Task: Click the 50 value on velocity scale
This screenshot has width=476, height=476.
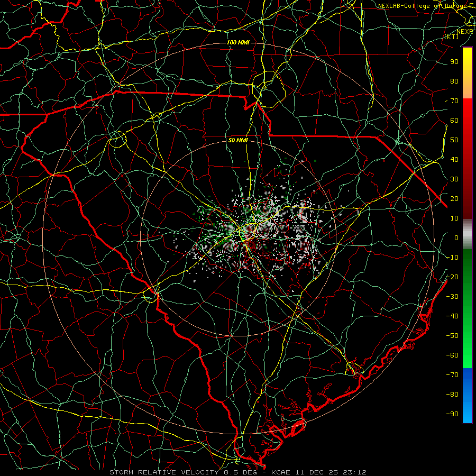Action: click(454, 140)
